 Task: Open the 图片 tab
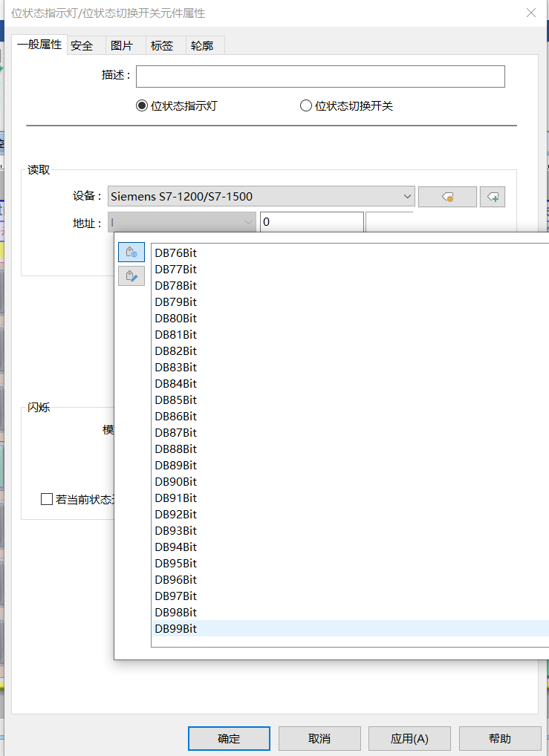(122, 46)
